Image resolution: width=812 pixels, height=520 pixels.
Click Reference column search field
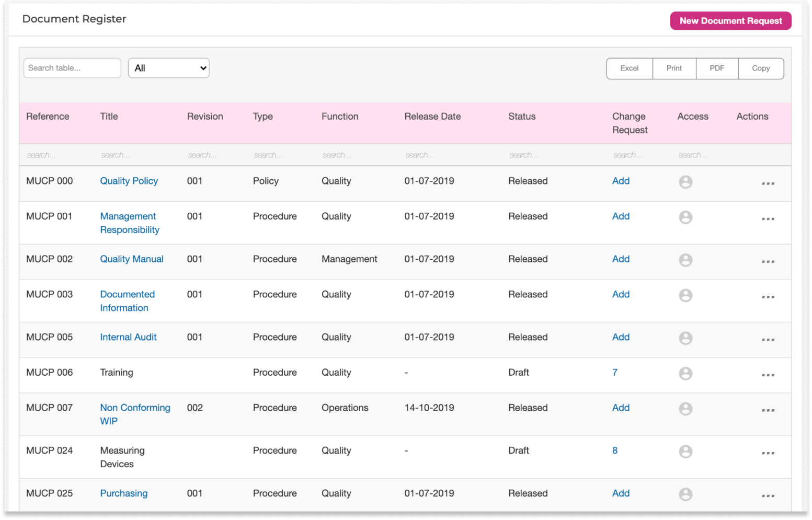(55, 155)
